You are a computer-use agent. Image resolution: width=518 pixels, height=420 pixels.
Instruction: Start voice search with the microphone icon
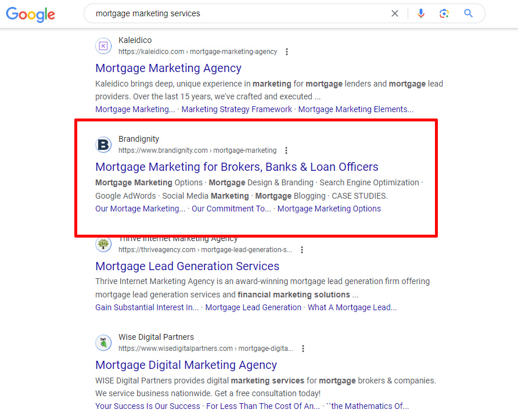(421, 13)
